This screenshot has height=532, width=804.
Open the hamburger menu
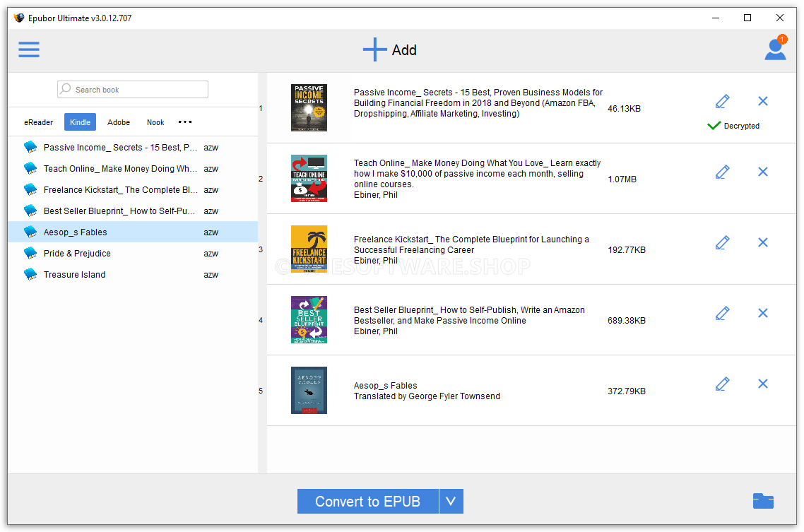coord(29,49)
